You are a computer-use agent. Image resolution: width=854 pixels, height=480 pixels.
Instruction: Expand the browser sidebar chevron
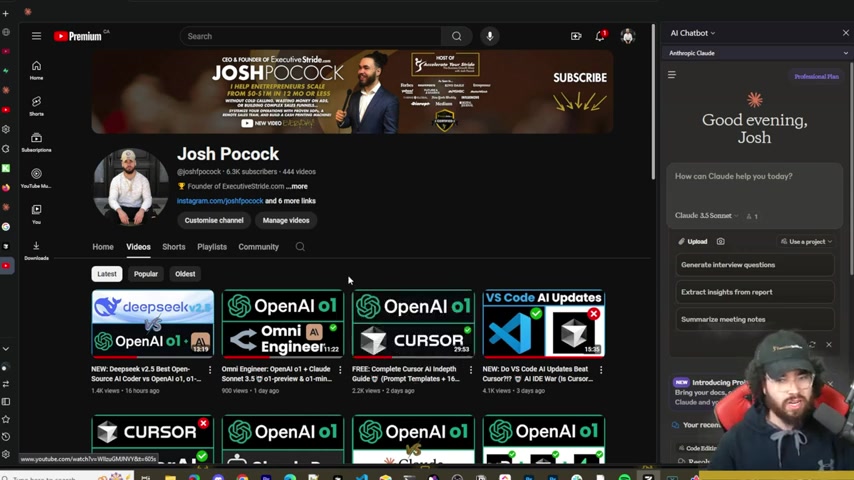tap(5, 349)
